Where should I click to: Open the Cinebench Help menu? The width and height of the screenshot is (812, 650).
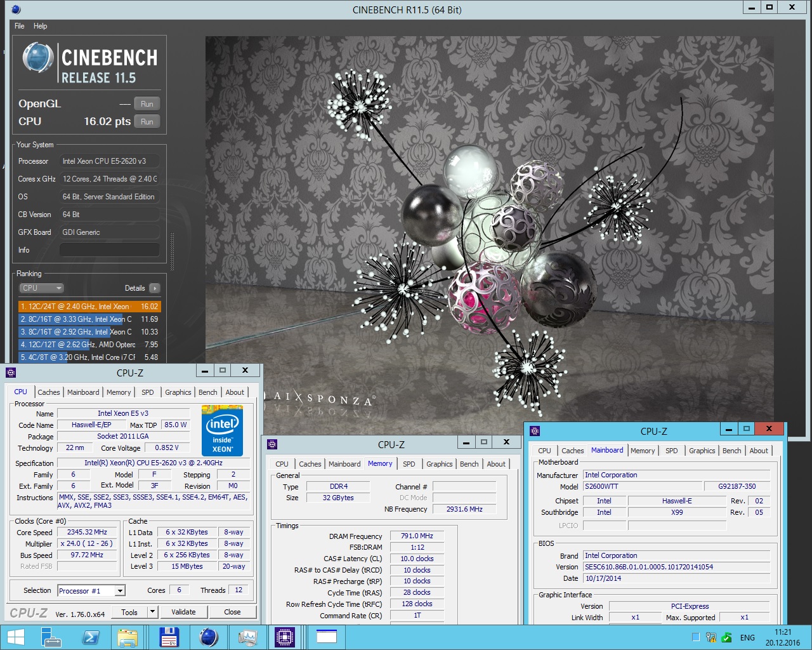pyautogui.click(x=41, y=26)
